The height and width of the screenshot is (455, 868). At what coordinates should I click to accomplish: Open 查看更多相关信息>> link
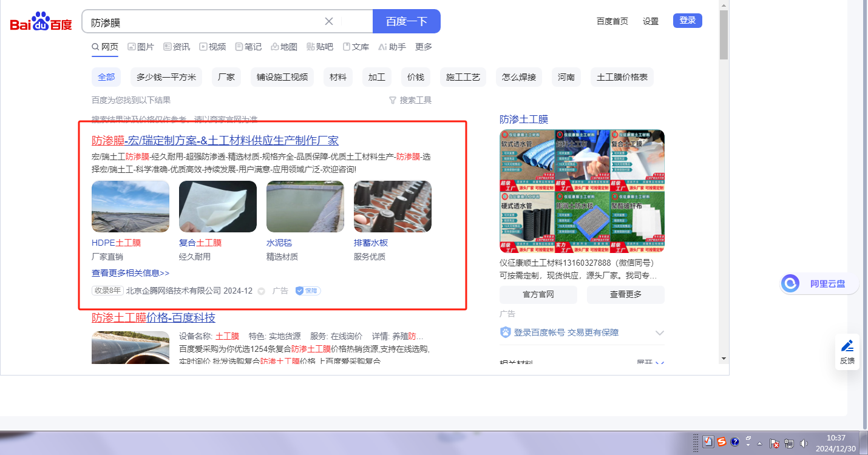point(131,273)
